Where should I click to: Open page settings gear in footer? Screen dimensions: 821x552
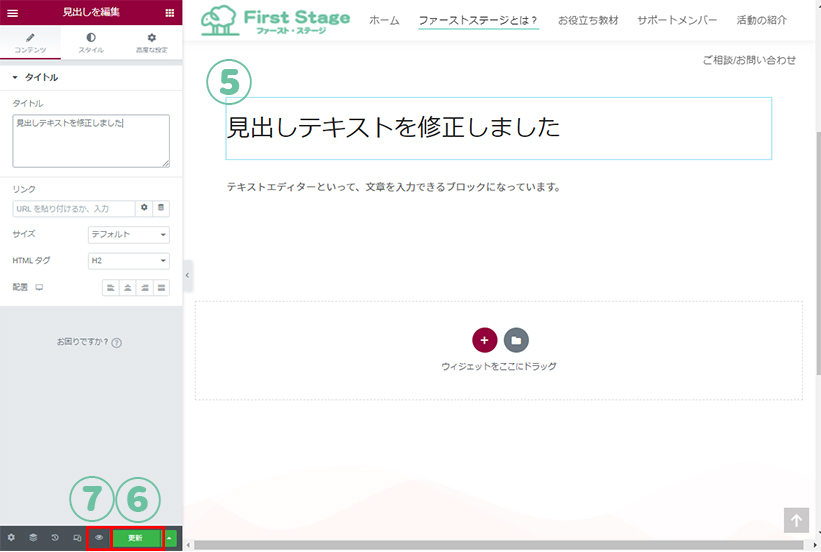tap(12, 538)
